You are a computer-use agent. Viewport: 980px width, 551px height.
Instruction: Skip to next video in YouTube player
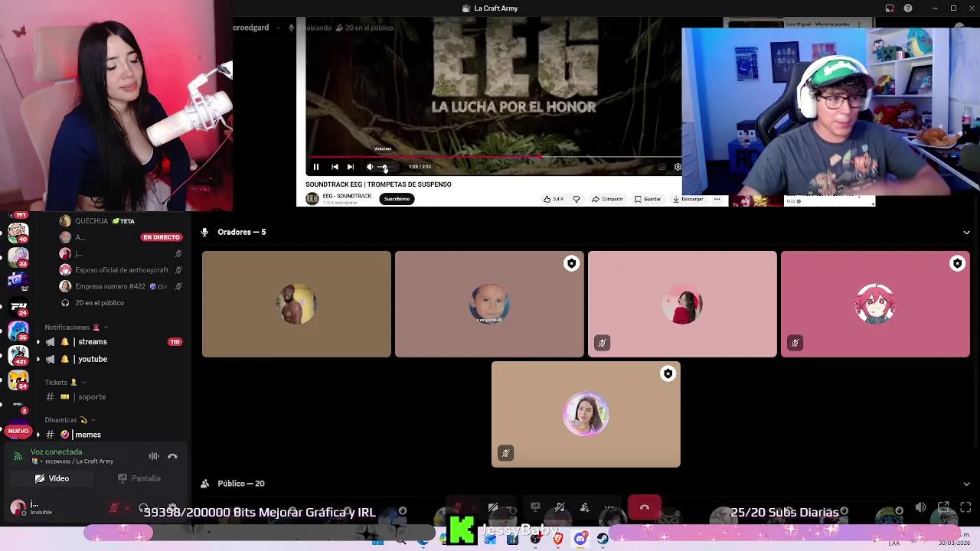click(351, 167)
